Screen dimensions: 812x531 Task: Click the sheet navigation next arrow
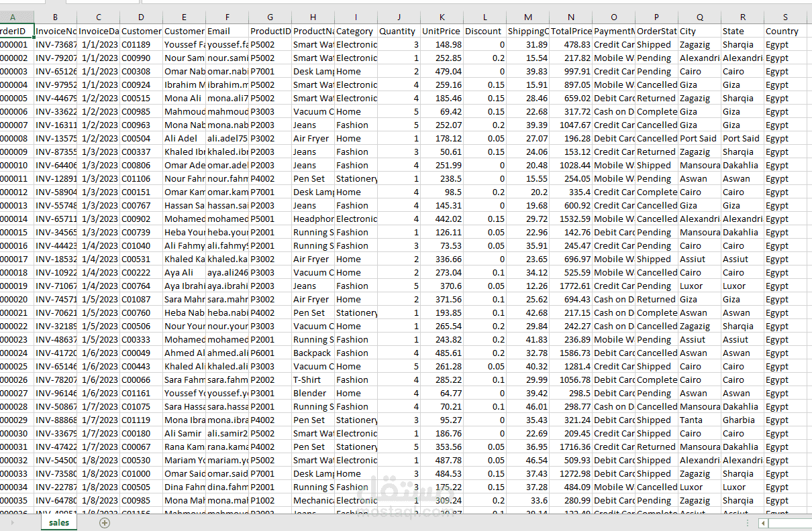[x=11, y=523]
